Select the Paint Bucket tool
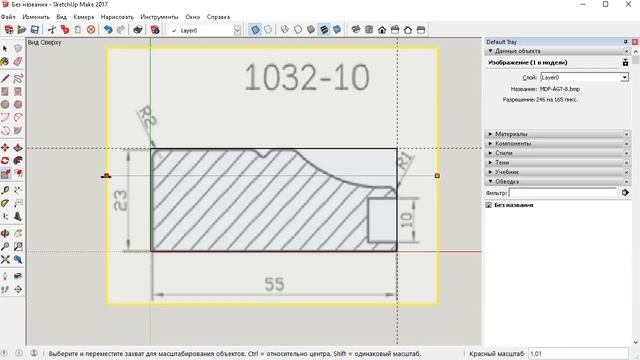The image size is (640, 360). [x=5, y=62]
